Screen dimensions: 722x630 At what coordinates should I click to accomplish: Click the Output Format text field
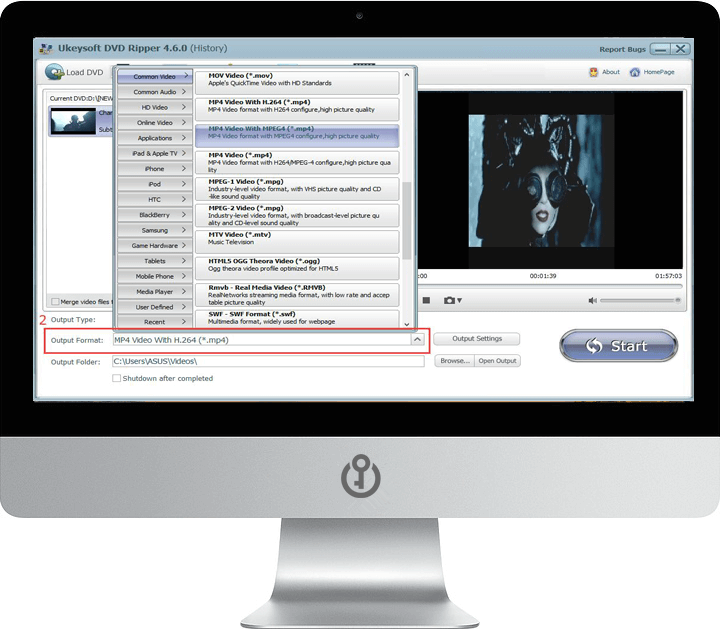point(262,339)
